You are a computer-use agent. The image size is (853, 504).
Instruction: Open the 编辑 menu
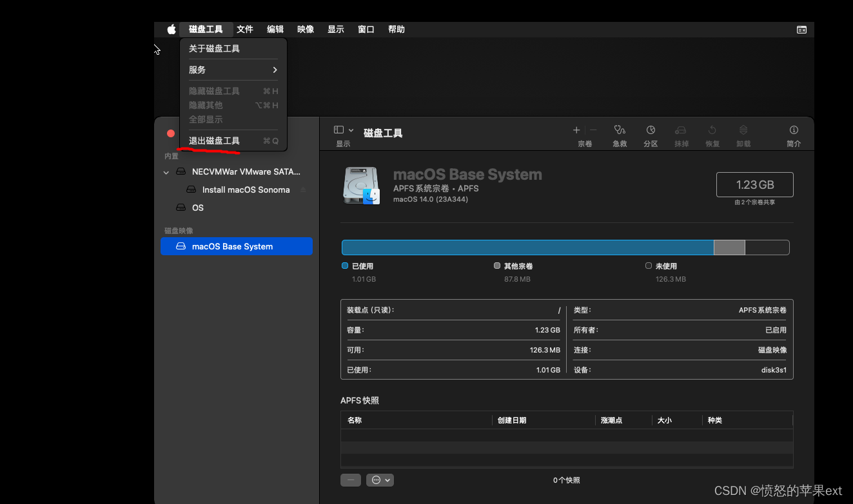click(x=275, y=29)
